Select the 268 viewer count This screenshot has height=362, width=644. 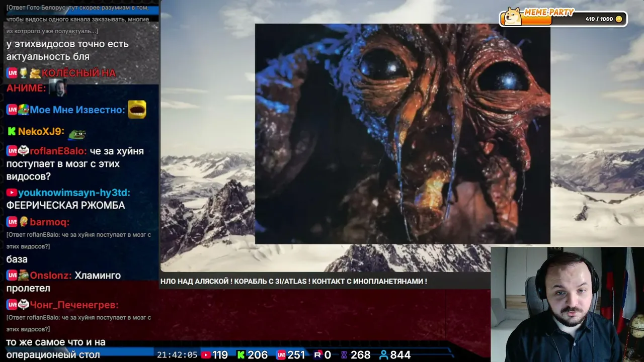coord(361,355)
